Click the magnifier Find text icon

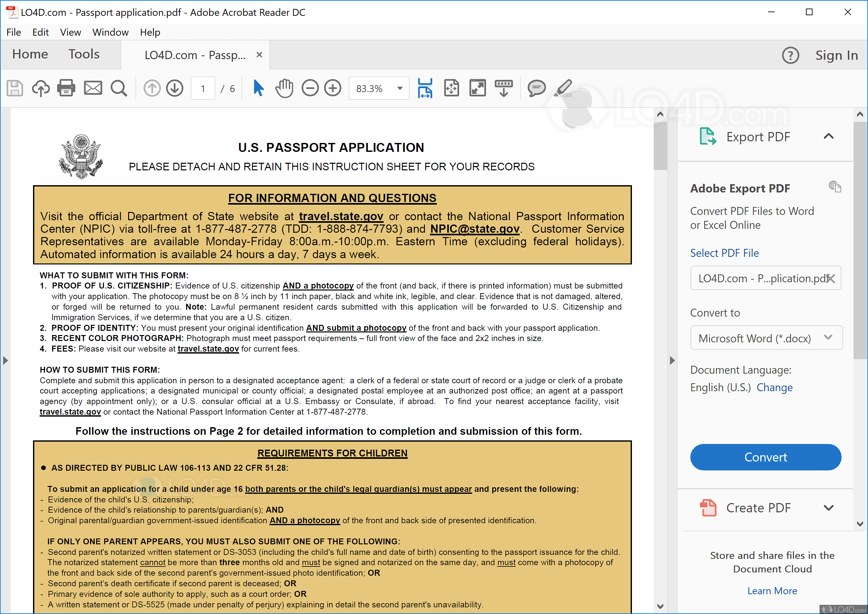point(119,88)
